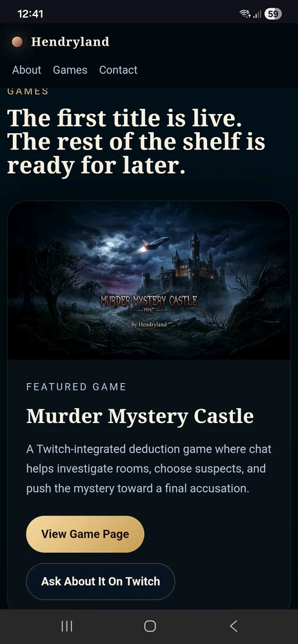Open the Murder Mystery Castle cover image
The image size is (298, 644).
pos(149,280)
